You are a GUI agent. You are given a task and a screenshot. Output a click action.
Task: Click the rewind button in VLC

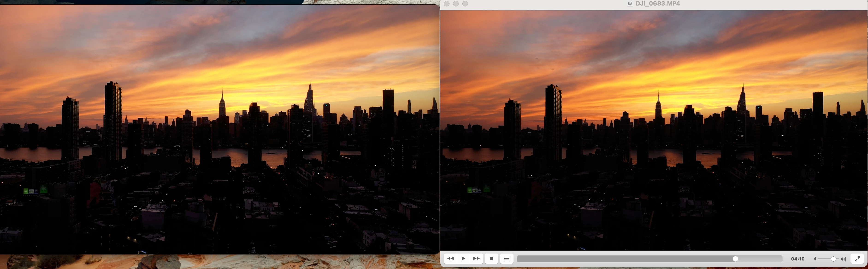(x=450, y=259)
